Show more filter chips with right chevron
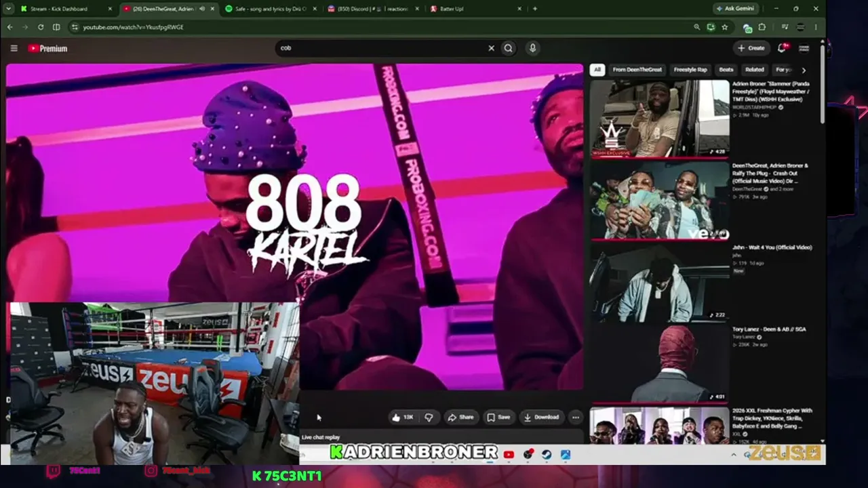868x488 pixels. (x=804, y=70)
